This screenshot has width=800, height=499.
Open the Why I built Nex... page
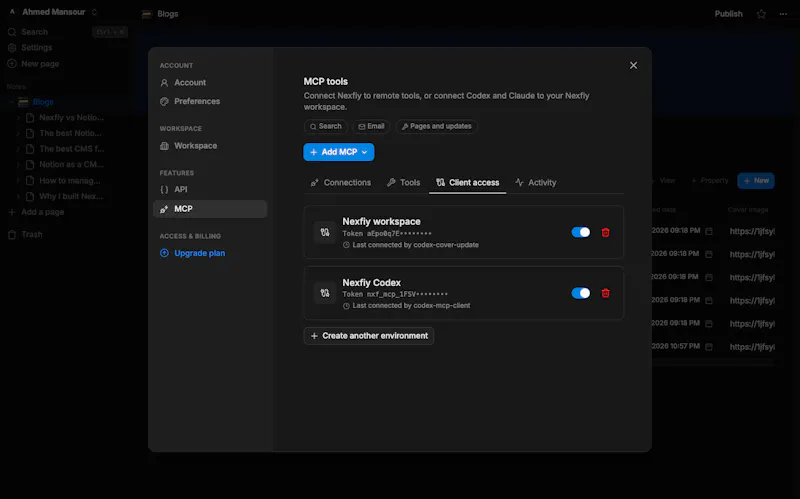click(71, 196)
